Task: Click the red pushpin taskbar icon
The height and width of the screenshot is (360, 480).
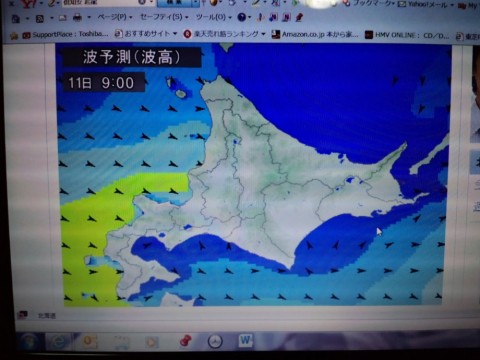Action: pos(185,341)
